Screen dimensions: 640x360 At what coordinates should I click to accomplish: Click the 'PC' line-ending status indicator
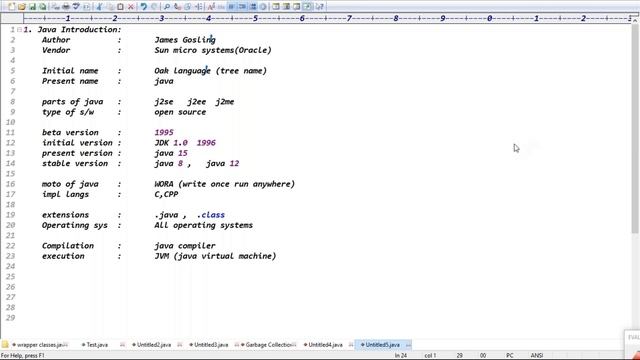pyautogui.click(x=510, y=356)
